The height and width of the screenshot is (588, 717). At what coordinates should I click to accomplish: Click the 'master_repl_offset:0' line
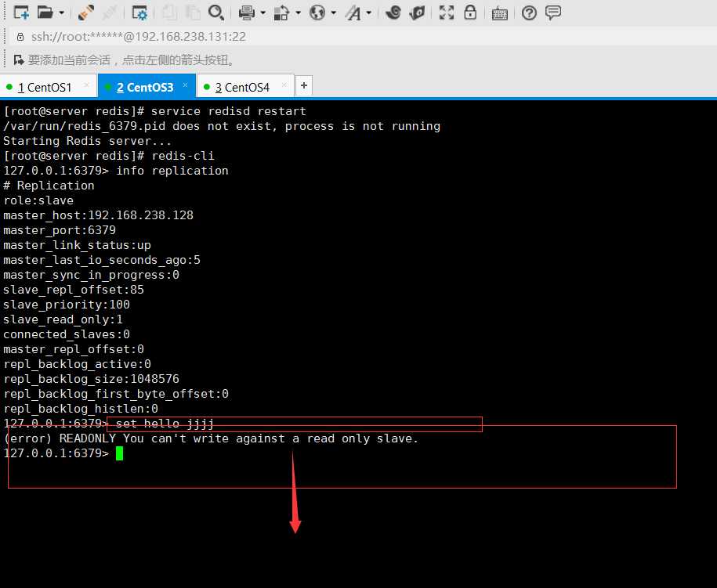(74, 349)
